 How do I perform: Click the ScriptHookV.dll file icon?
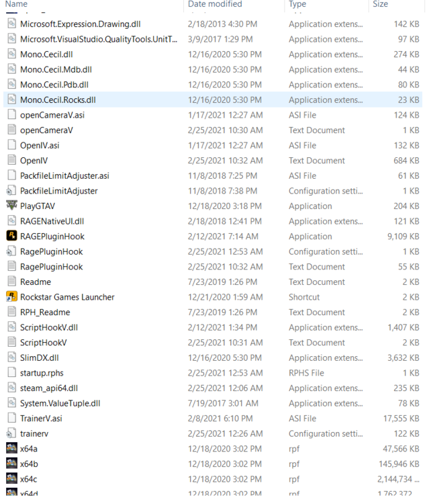click(12, 327)
